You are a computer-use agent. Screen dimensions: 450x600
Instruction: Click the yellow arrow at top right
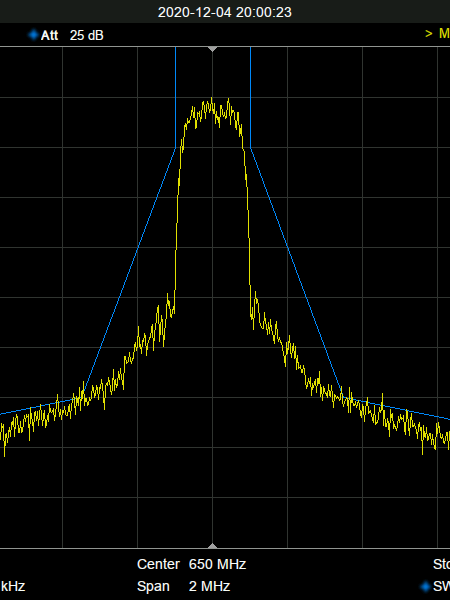pyautogui.click(x=429, y=34)
